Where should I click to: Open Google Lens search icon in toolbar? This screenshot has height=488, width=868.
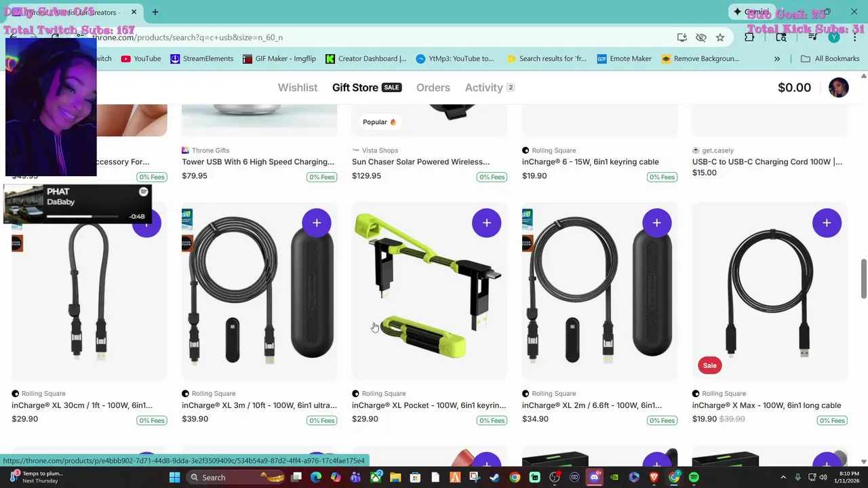[781, 37]
